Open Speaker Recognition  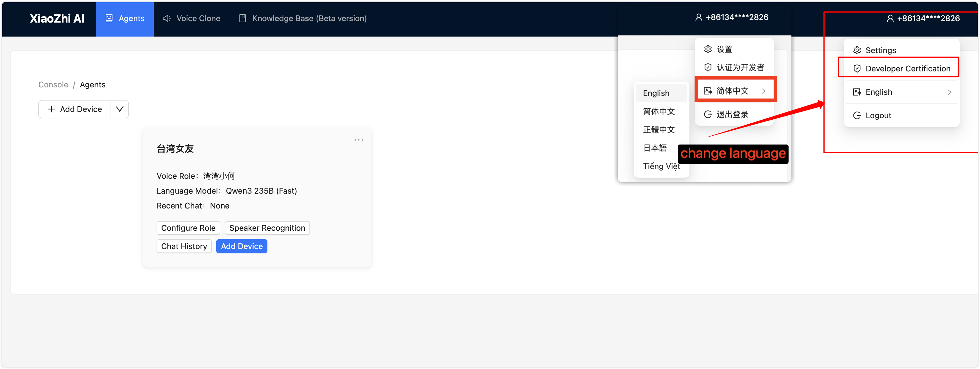pos(267,228)
